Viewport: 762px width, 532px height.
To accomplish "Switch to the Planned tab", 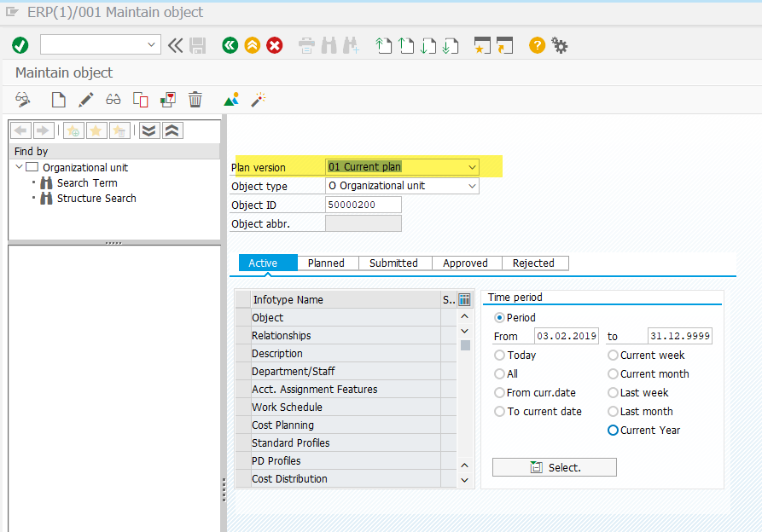I will [328, 263].
